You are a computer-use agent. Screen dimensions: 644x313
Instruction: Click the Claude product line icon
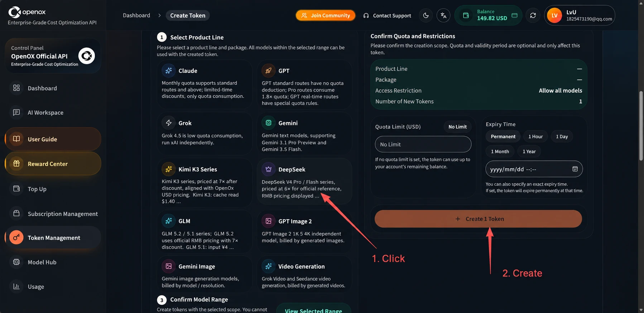tap(169, 70)
